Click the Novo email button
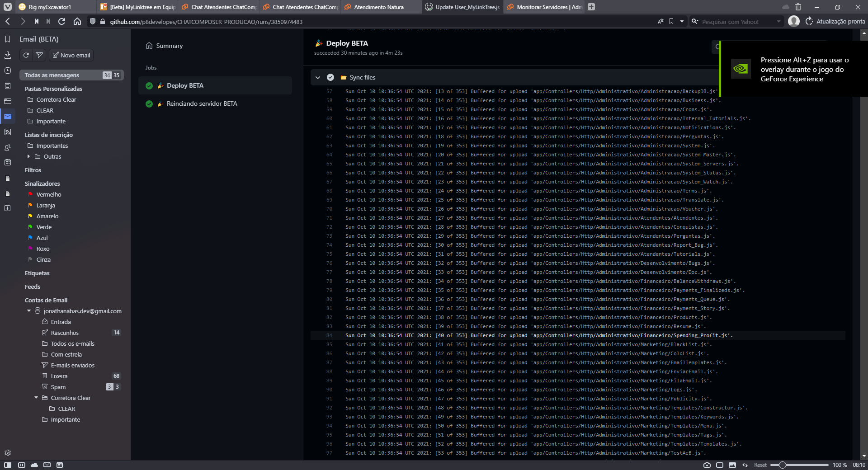Image resolution: width=868 pixels, height=470 pixels. tap(71, 55)
